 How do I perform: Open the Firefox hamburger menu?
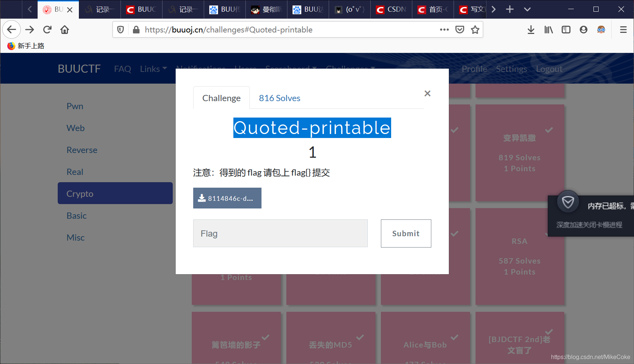click(623, 30)
